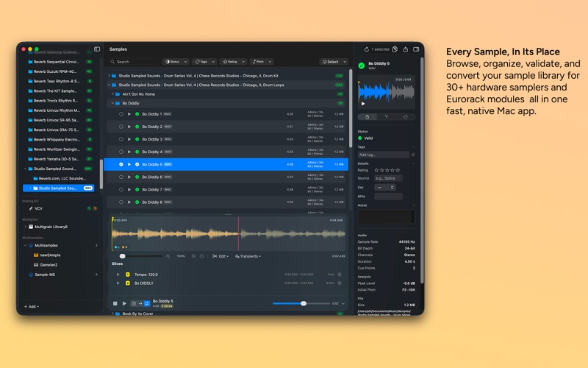Switch to the file info inspector tab

[x=367, y=117]
